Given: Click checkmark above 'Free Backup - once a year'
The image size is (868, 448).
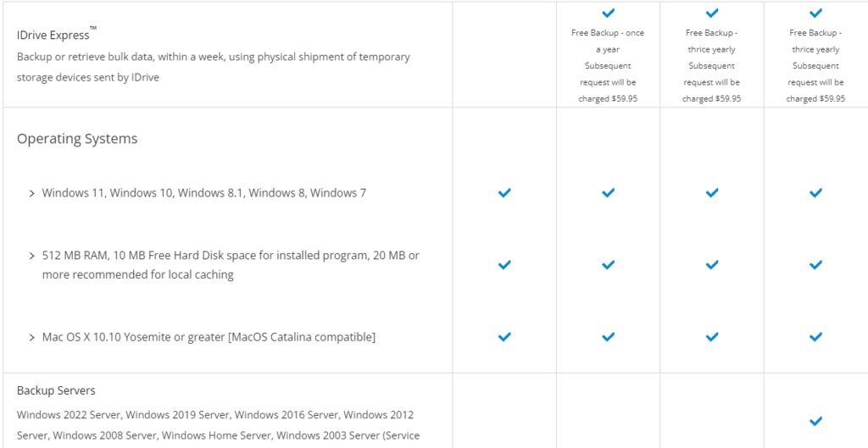Looking at the screenshot, I should 608,13.
